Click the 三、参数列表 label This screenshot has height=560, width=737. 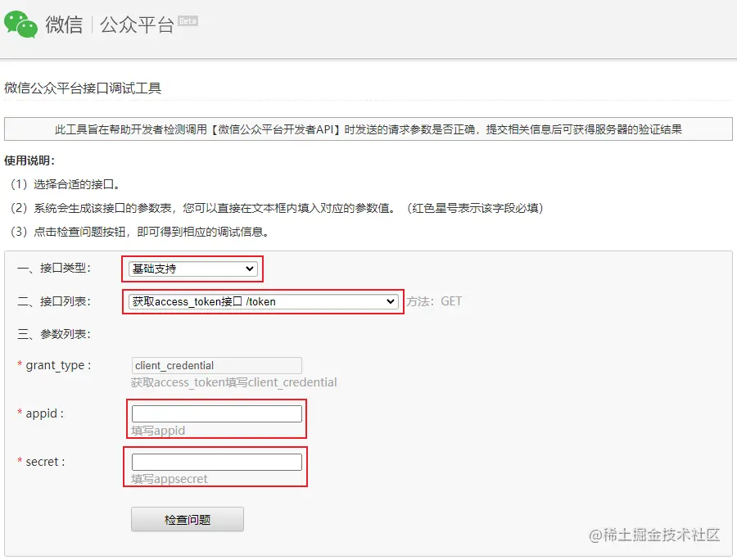pyautogui.click(x=53, y=334)
